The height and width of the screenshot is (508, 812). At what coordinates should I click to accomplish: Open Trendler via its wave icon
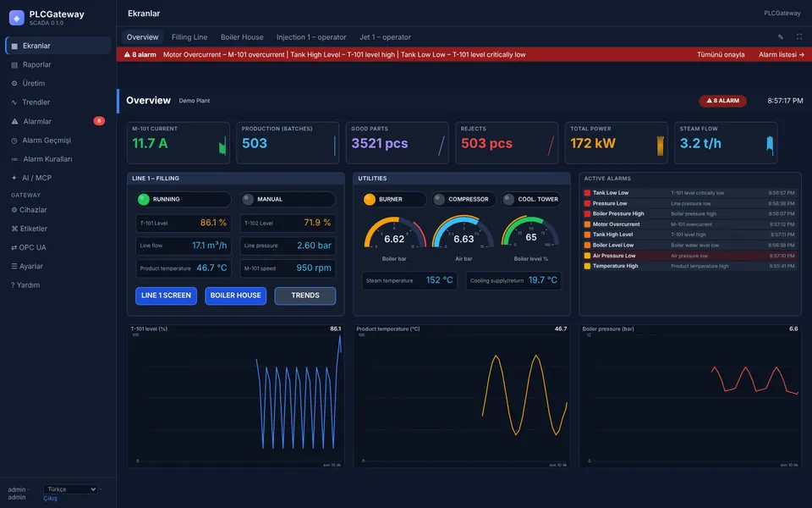coord(14,102)
